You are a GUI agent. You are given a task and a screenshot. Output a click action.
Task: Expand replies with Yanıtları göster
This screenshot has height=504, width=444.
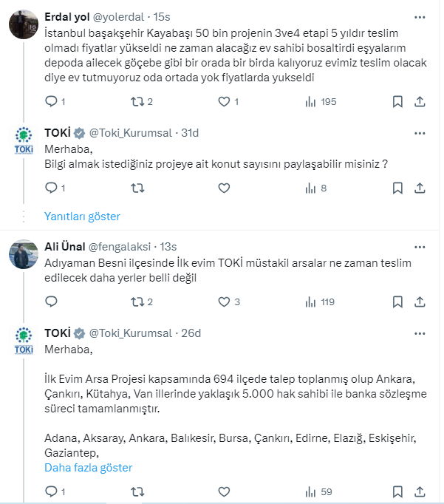pos(82,217)
